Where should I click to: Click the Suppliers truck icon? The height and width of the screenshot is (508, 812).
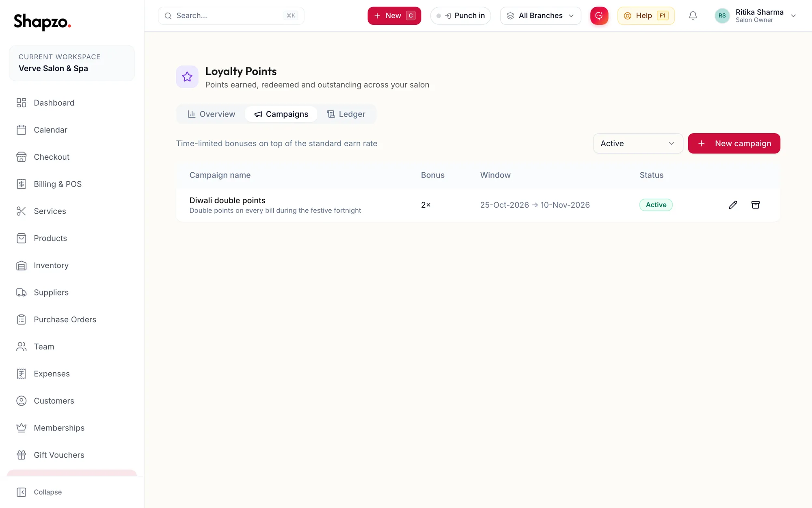tap(22, 293)
